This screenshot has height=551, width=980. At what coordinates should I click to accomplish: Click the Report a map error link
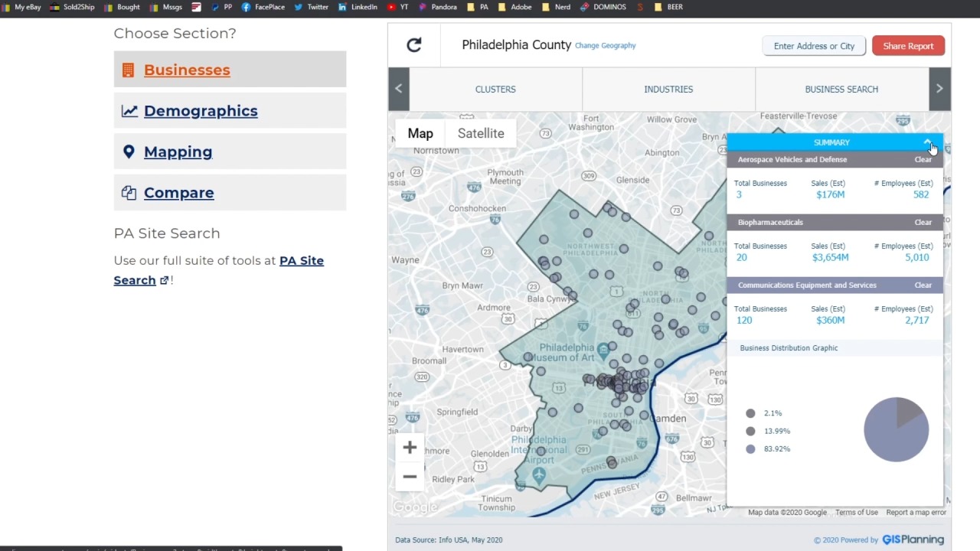coord(916,513)
